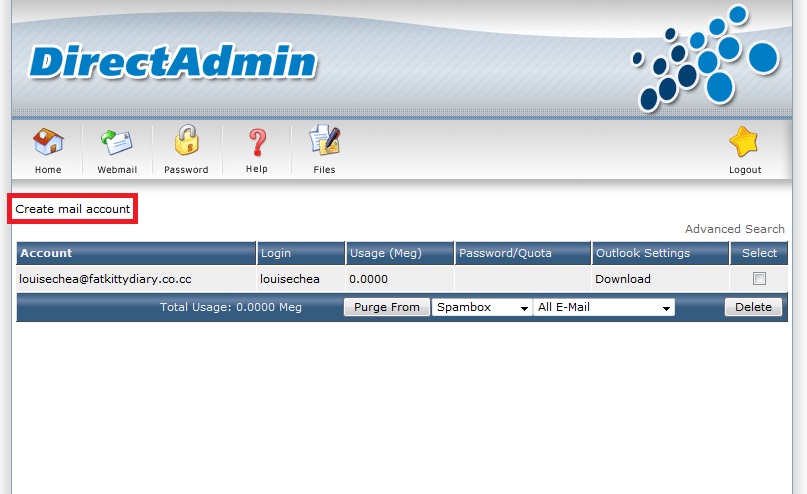Click the Logout star icon
The height and width of the screenshot is (494, 807).
(x=744, y=142)
